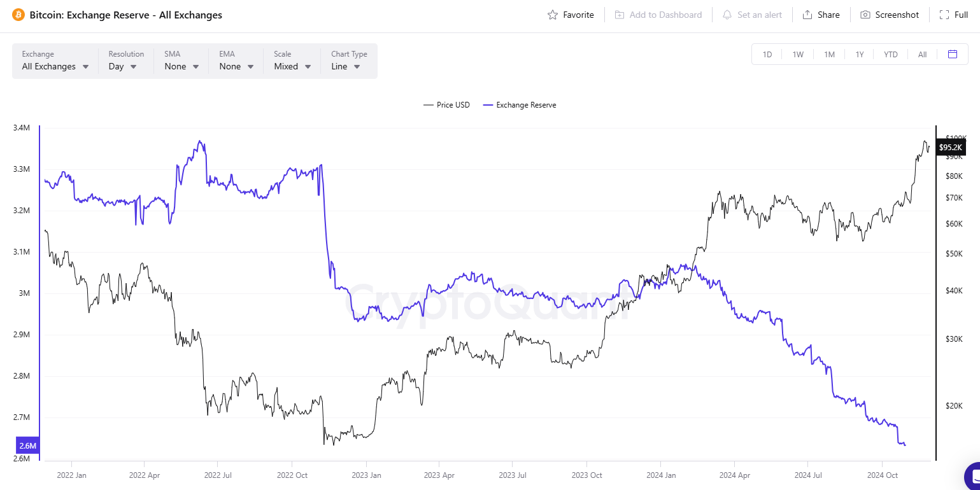Enter Full screen mode icon

click(945, 15)
